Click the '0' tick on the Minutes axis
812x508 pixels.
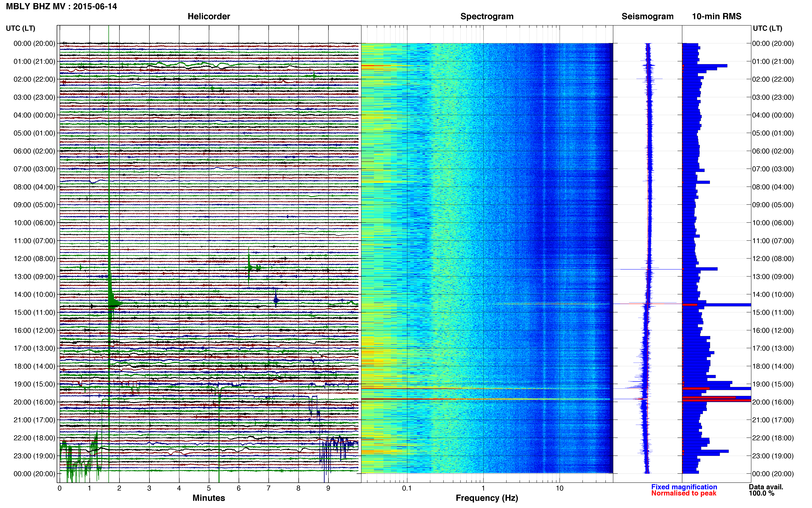pyautogui.click(x=60, y=488)
